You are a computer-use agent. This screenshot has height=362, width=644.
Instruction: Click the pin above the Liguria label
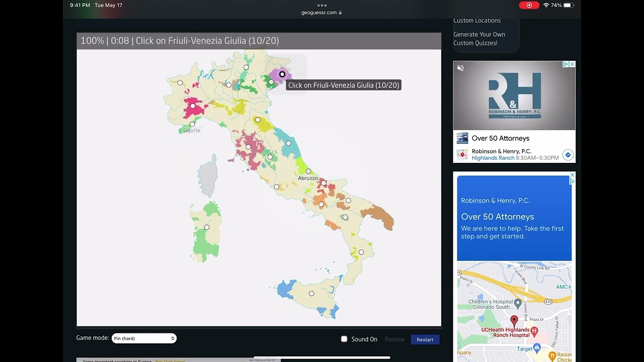click(192, 124)
